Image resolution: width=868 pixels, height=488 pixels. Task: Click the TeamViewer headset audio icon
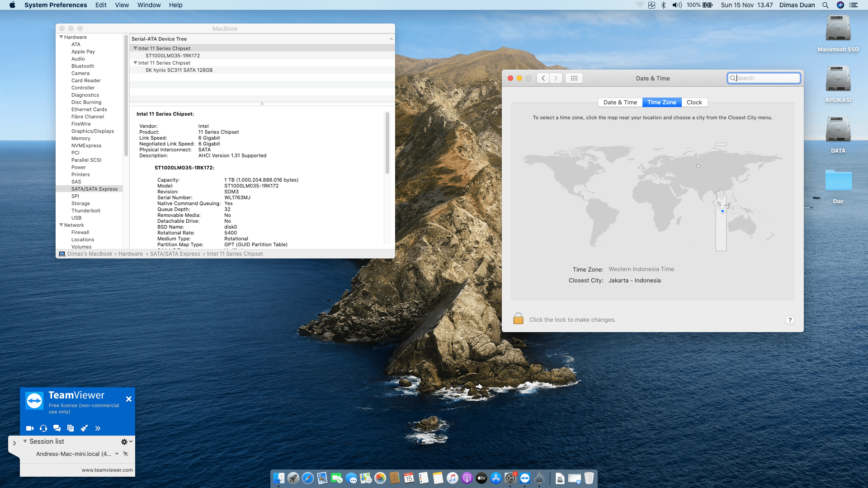[x=43, y=428]
